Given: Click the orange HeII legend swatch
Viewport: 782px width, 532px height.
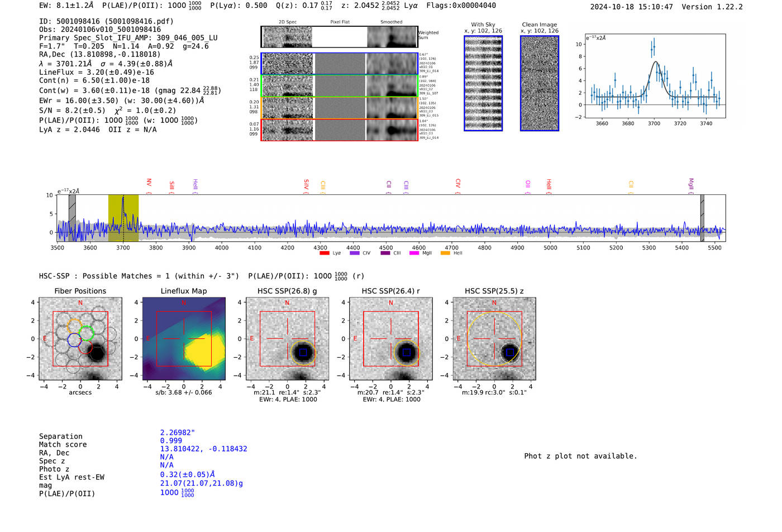Looking at the screenshot, I should coord(445,253).
